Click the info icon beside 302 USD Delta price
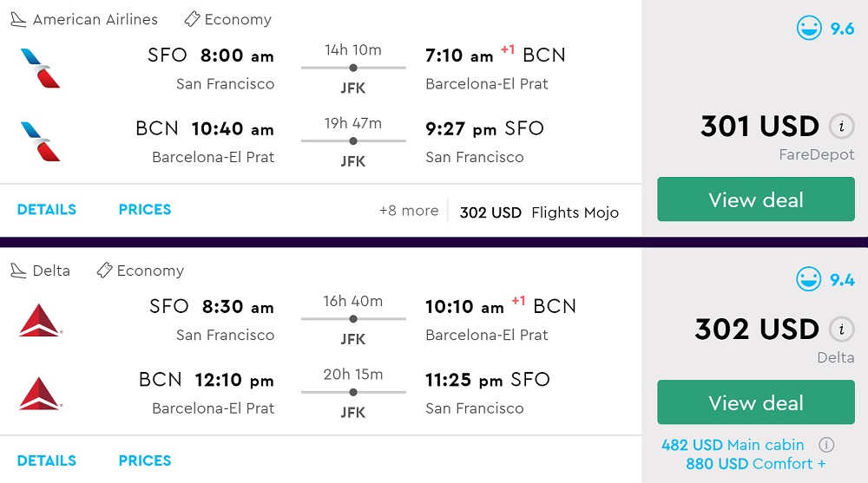The width and height of the screenshot is (868, 483). coord(839,330)
